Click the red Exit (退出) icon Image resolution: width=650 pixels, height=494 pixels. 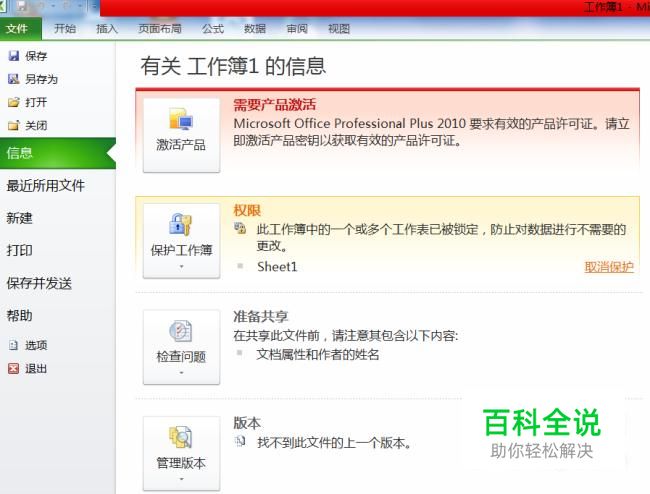(14, 368)
